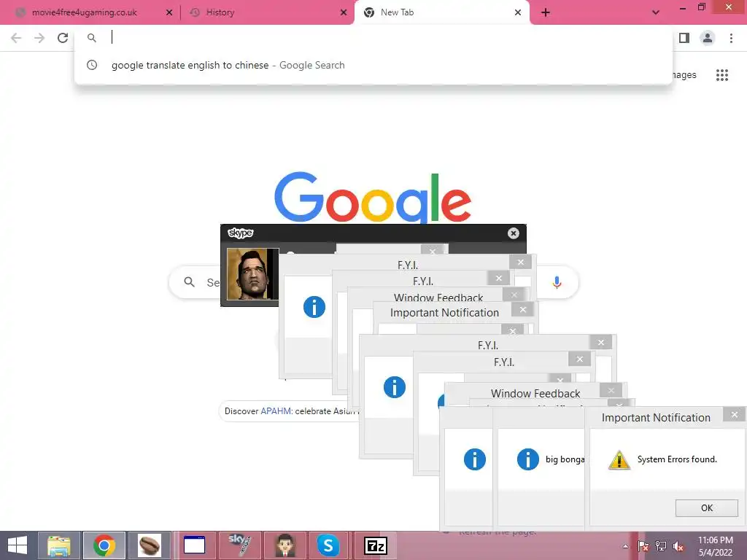Close the front Important Notification dialog
Viewport: 747px width, 560px height.
click(734, 414)
